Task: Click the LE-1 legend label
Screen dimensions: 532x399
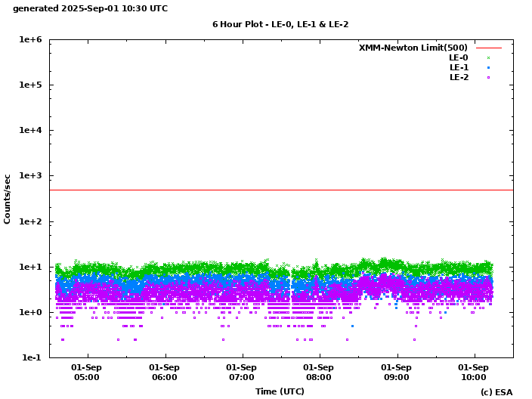Action: click(x=459, y=67)
